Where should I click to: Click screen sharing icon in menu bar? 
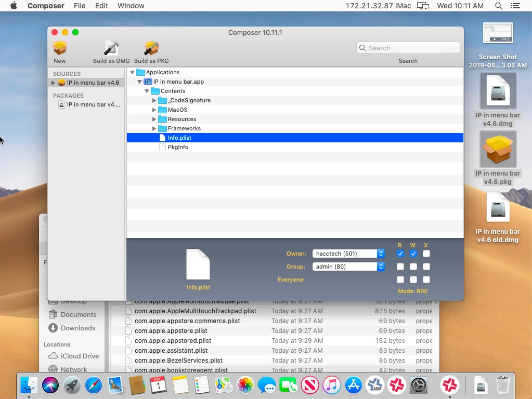point(423,6)
